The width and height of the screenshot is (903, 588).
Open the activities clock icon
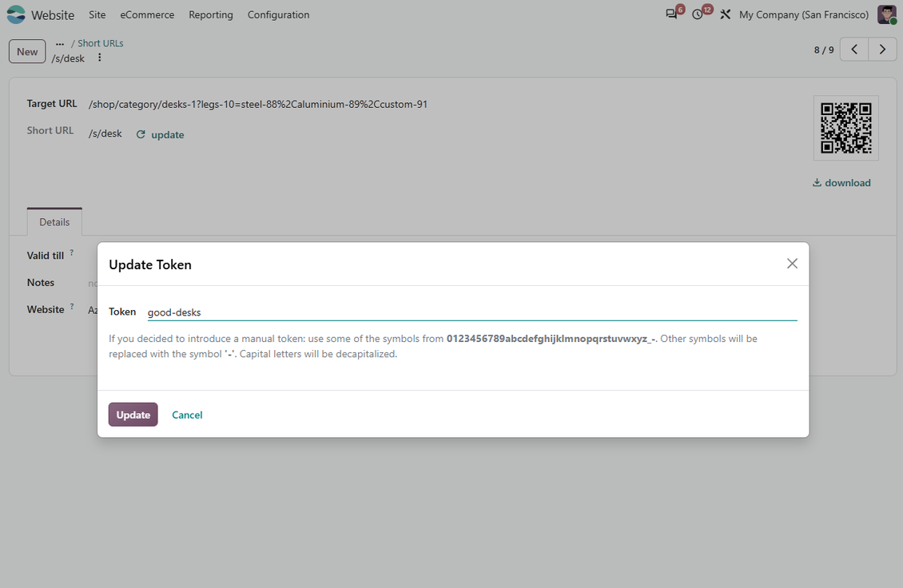pos(698,14)
